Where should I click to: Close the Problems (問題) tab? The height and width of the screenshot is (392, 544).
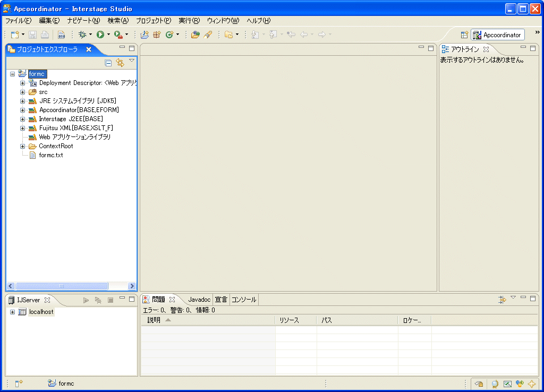(x=172, y=300)
